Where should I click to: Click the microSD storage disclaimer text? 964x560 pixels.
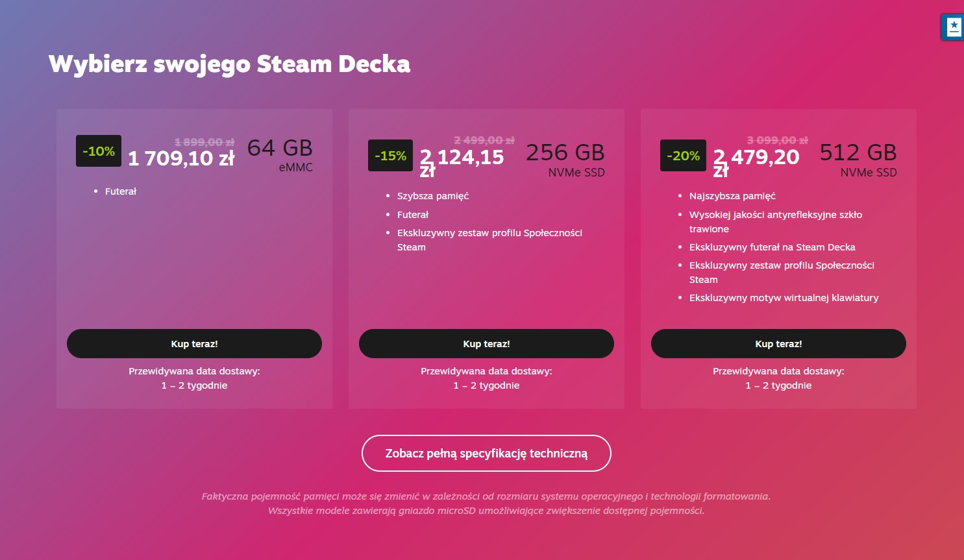coord(486,511)
